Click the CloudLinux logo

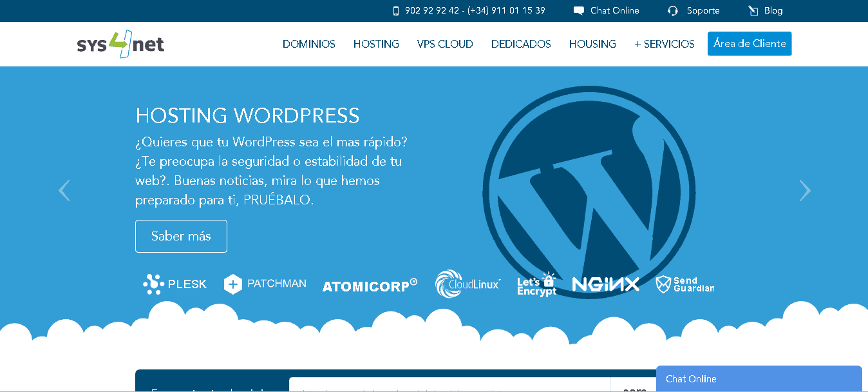[x=467, y=284]
